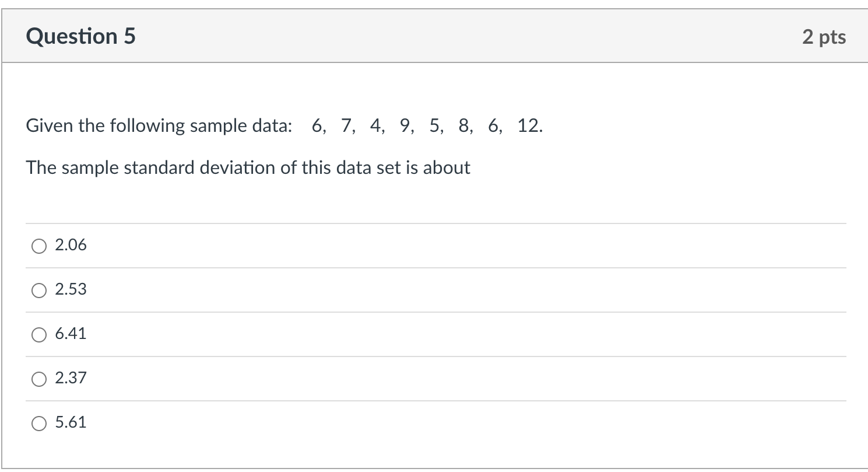Click the "Question 5" header title
Image resolution: width=868 pixels, height=472 pixels.
80,37
